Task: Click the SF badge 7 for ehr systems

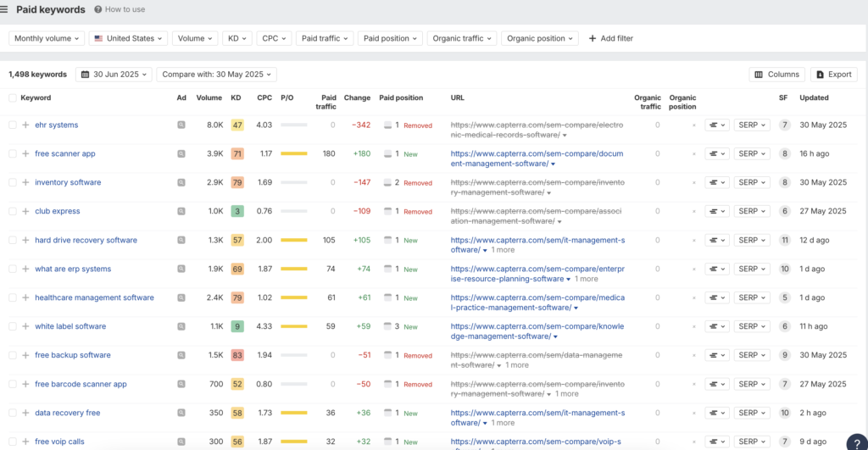Action: pyautogui.click(x=784, y=125)
